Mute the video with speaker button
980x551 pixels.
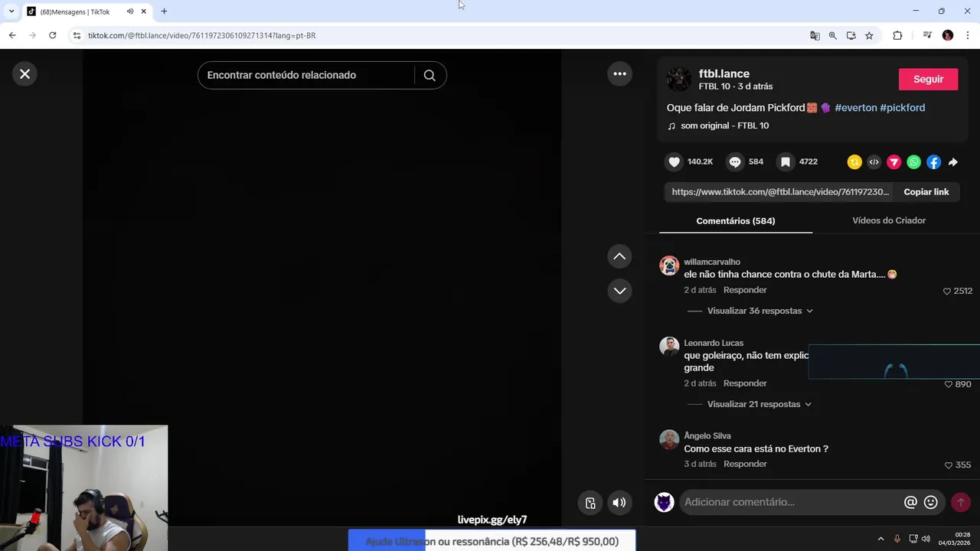[619, 503]
